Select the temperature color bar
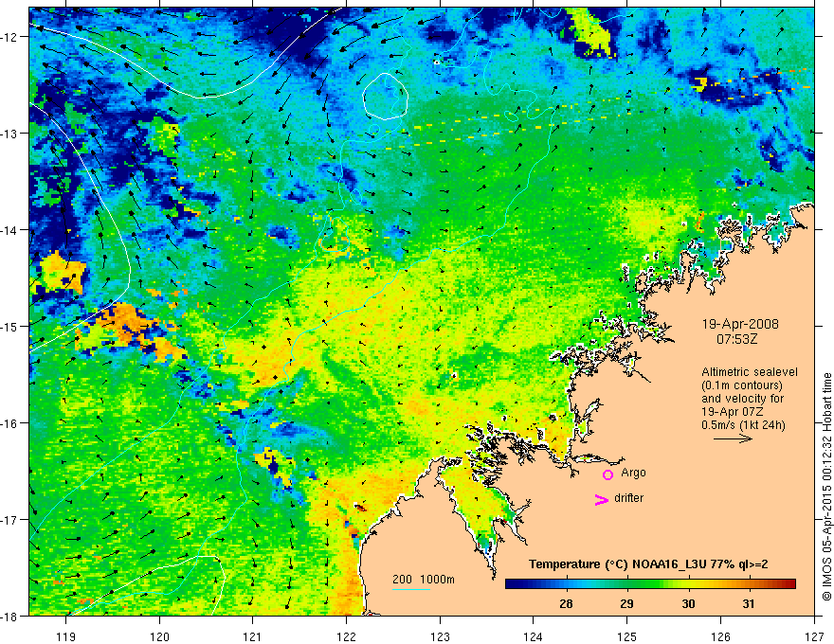 [650, 584]
